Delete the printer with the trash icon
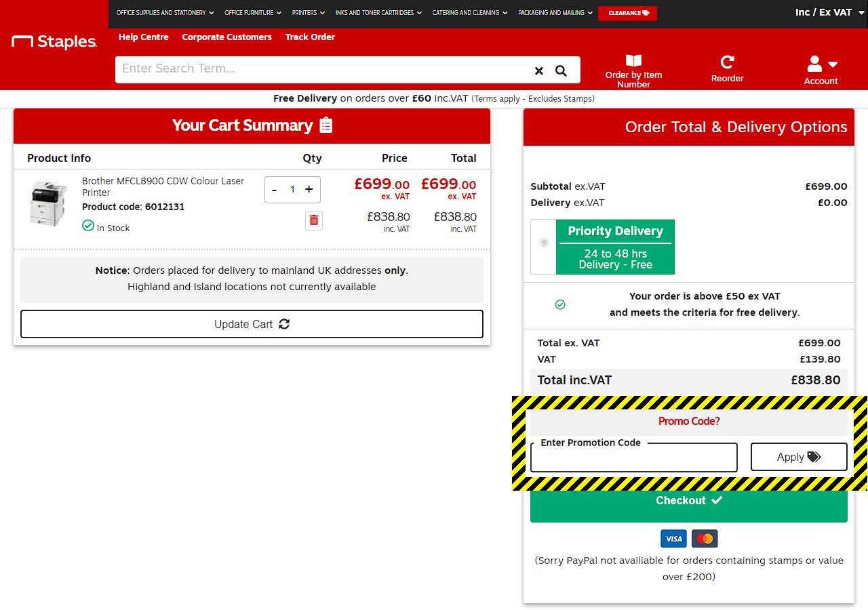Viewport: 868px width, 610px height. coord(313,220)
